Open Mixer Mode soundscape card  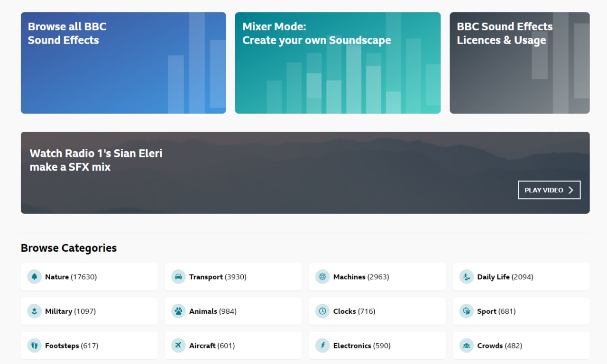tap(338, 63)
